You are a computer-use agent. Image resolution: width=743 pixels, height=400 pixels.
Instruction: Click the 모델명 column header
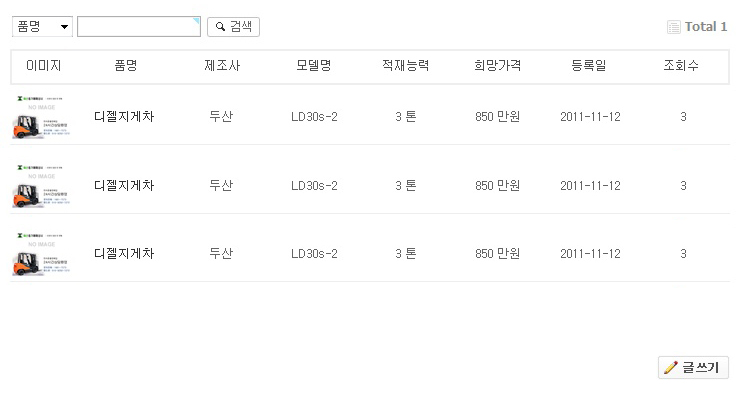pyautogui.click(x=314, y=66)
